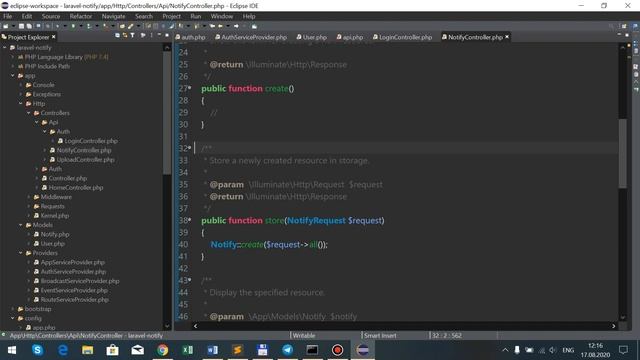Open the Run button dropdown arrow

(x=81, y=26)
